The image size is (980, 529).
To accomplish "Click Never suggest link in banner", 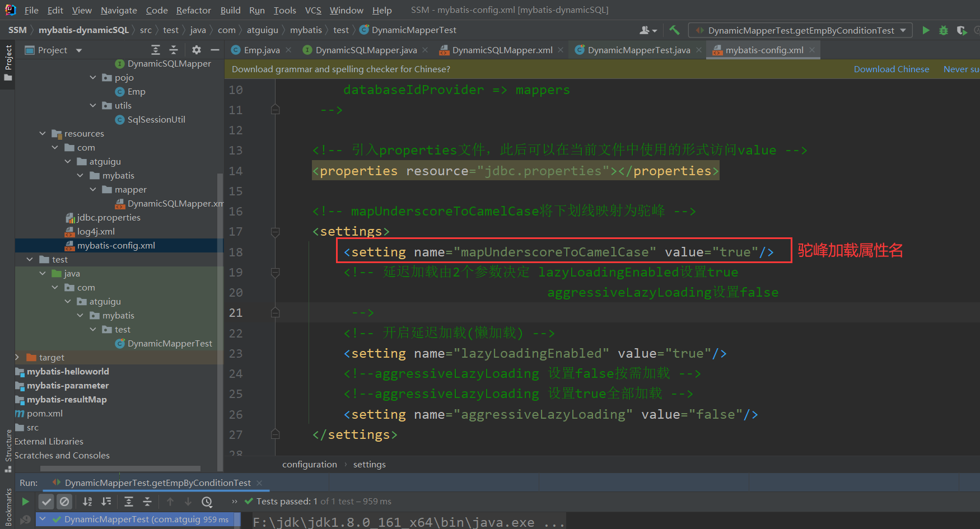I will point(962,69).
